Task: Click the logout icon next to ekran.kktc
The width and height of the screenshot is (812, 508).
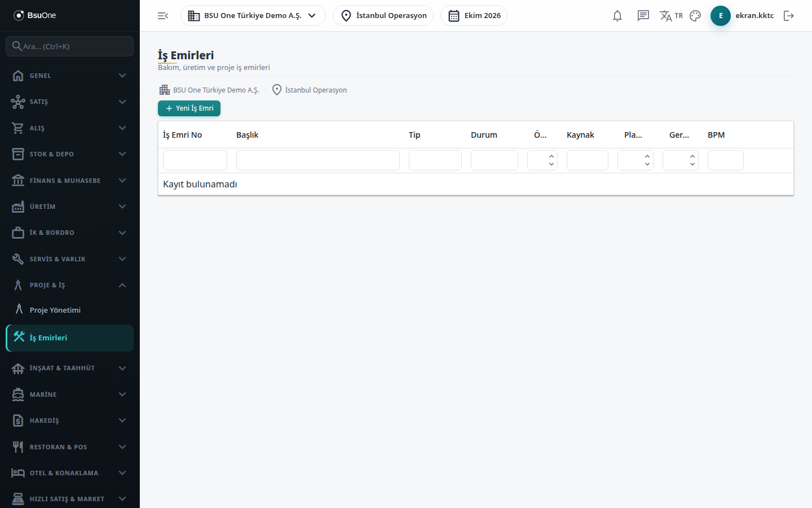Action: coord(789,16)
